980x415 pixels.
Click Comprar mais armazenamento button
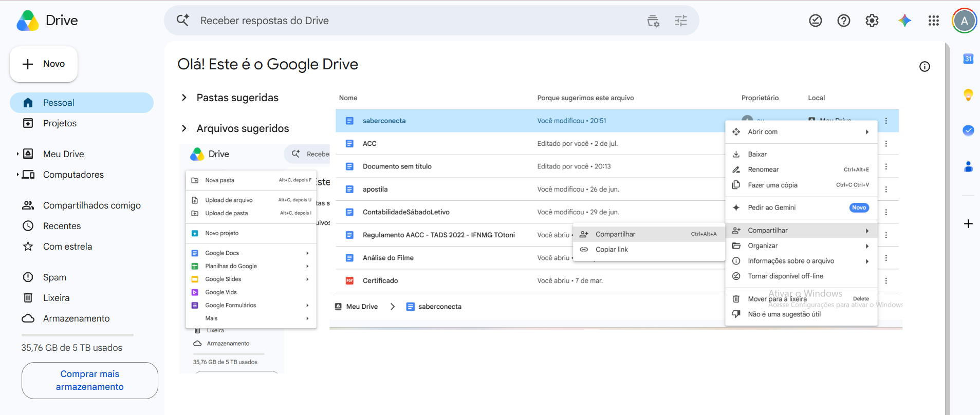(90, 381)
